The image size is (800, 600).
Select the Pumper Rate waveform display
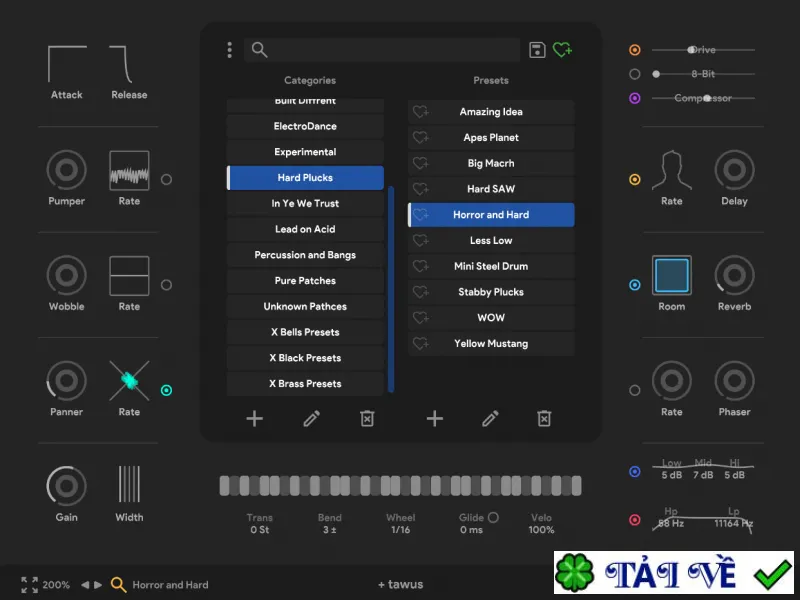pyautogui.click(x=129, y=170)
